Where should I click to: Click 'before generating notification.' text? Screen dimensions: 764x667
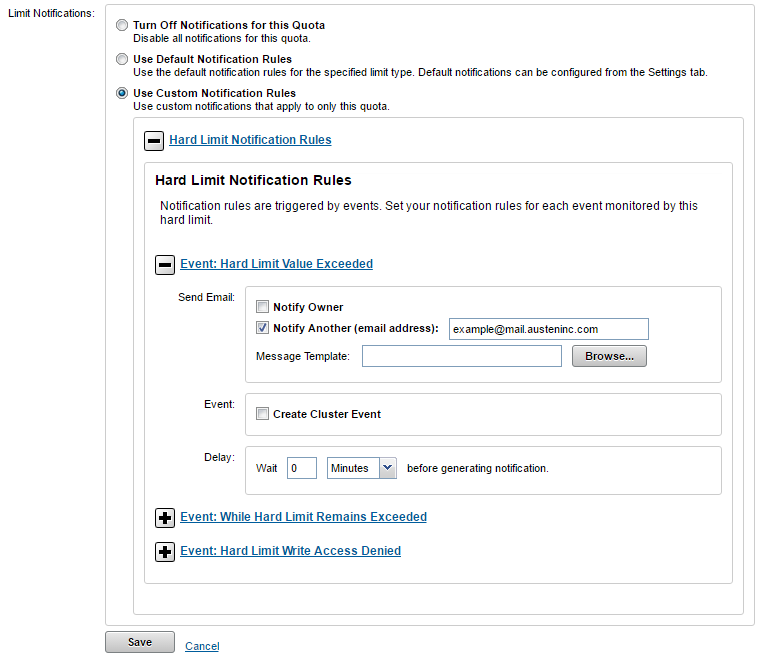click(x=478, y=468)
